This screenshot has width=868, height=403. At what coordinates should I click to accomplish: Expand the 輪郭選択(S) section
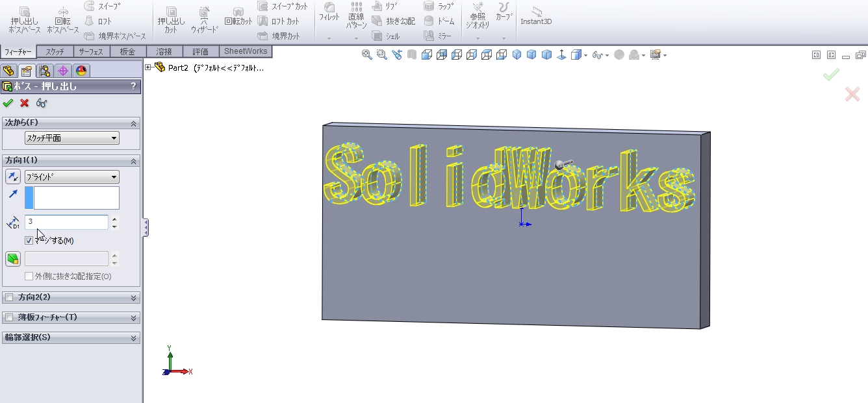pyautogui.click(x=134, y=338)
